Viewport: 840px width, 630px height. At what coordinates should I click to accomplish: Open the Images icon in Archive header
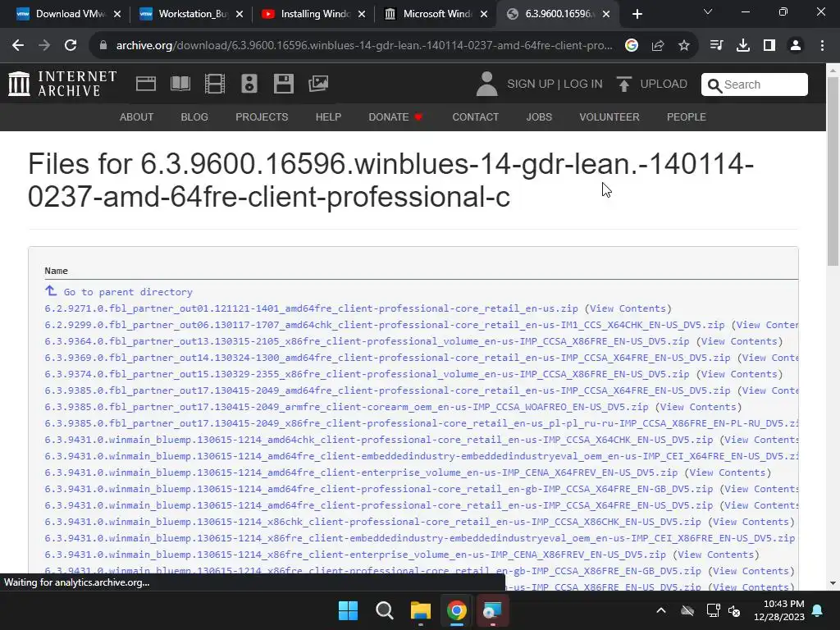point(318,84)
